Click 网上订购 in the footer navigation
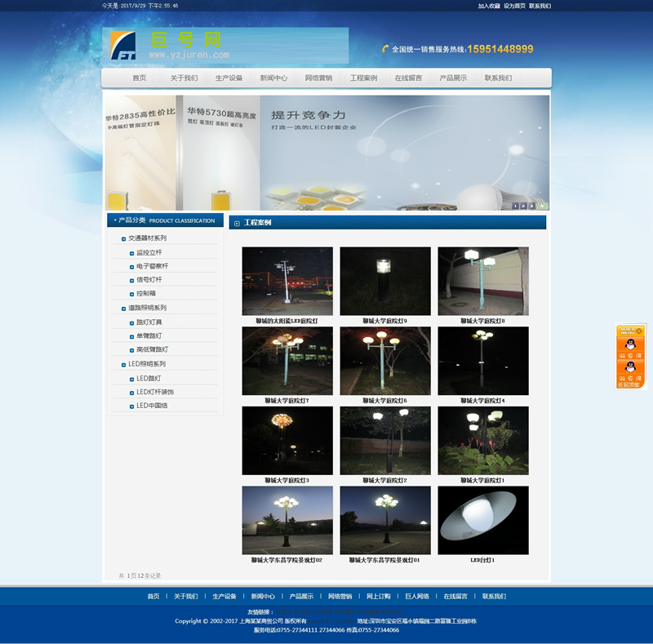 tap(378, 597)
